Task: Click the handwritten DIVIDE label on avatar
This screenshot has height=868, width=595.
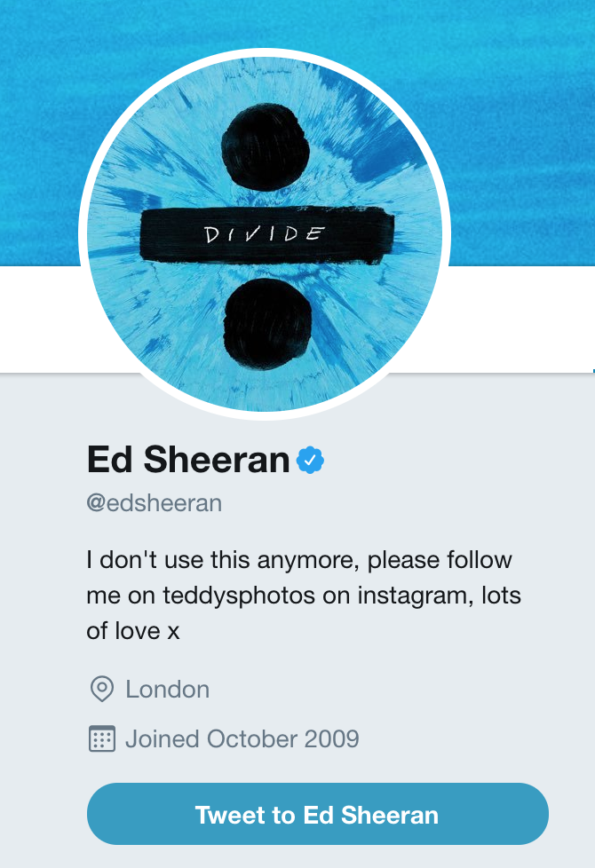Action: click(x=265, y=234)
